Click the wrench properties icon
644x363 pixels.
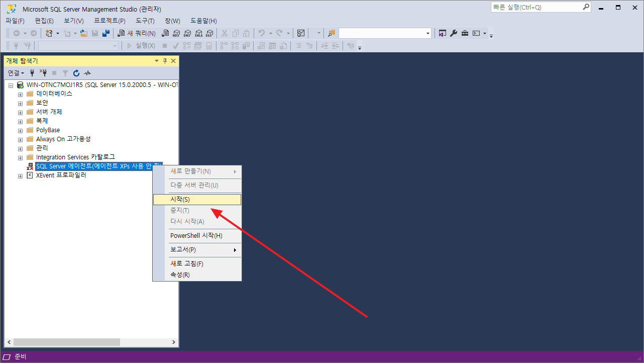click(x=454, y=33)
